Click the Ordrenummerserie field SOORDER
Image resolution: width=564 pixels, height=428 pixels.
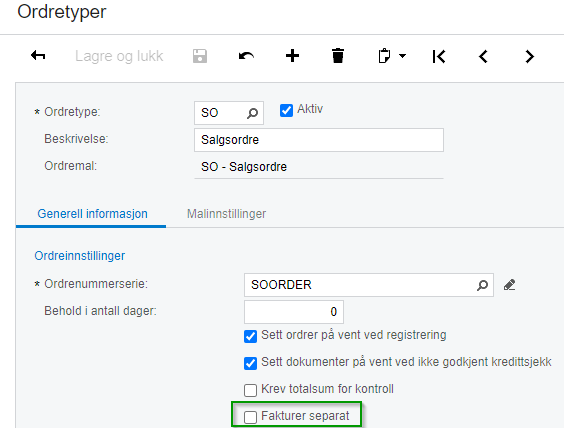(369, 285)
